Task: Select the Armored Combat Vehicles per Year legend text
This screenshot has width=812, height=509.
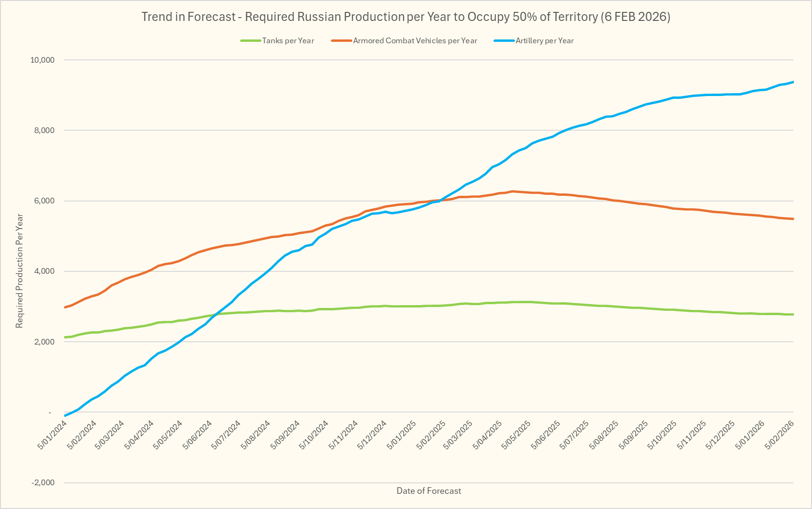Action: coord(415,41)
